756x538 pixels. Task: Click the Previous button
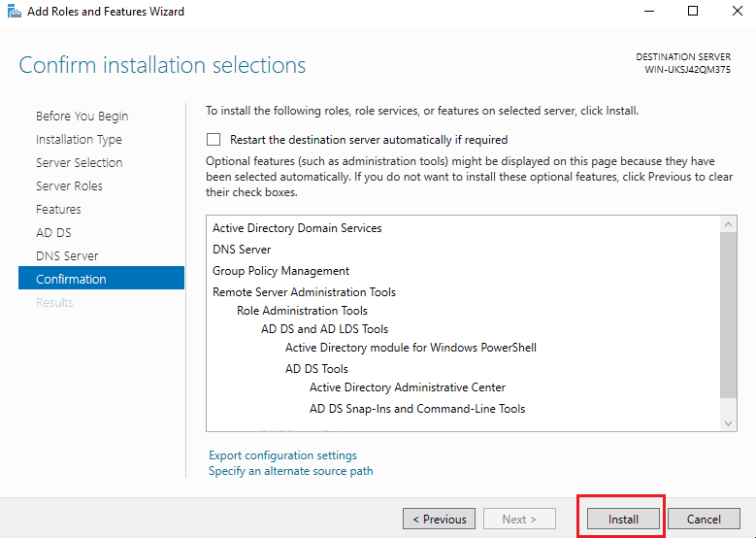(x=439, y=520)
